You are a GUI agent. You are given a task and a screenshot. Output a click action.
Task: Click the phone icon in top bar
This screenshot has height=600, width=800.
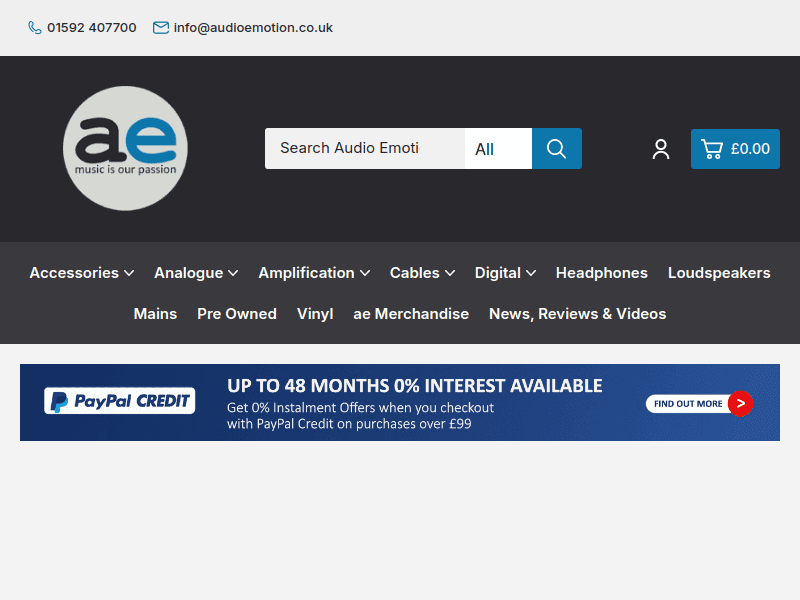[x=35, y=28]
